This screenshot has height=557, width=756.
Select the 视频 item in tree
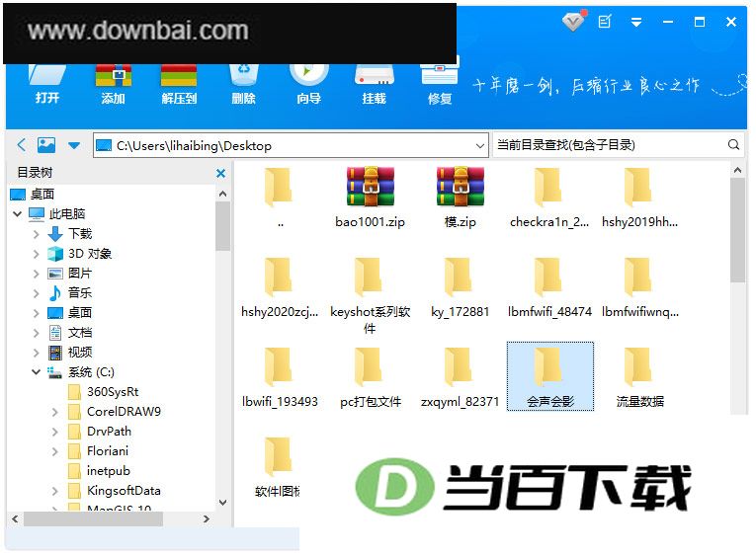click(70, 353)
